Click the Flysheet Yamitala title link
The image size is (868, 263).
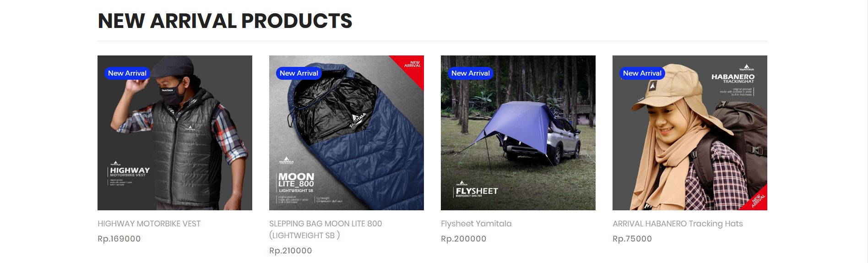[476, 224]
